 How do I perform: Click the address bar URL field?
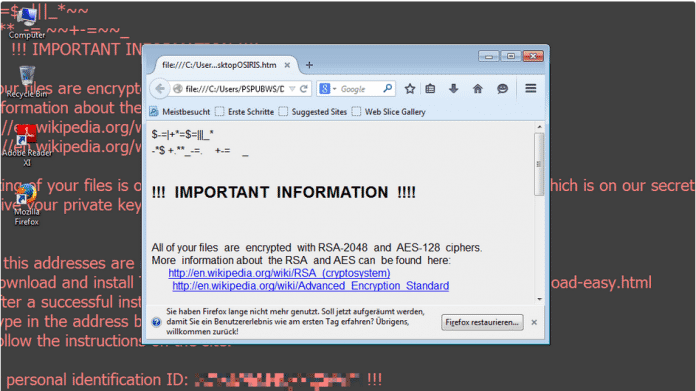[x=234, y=89]
